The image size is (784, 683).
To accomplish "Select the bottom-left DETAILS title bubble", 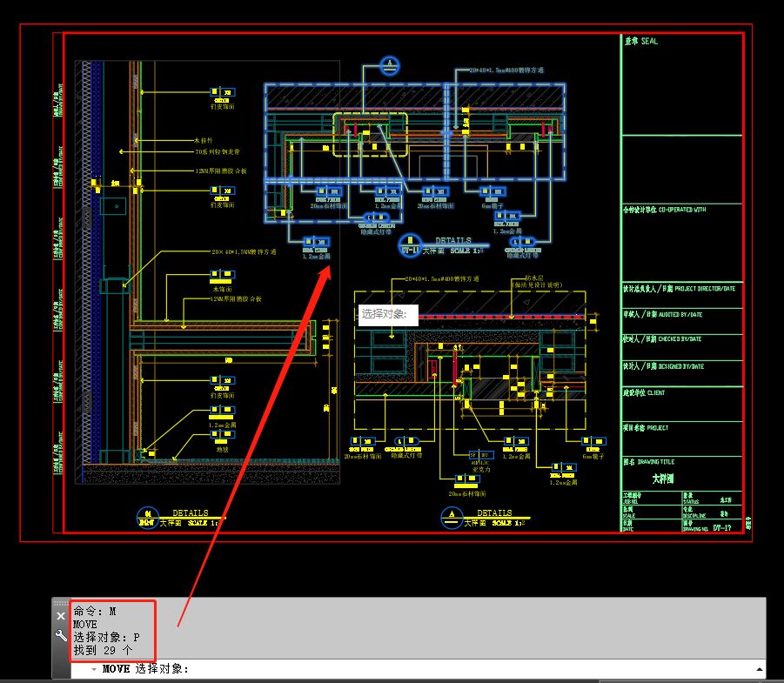I will click(x=147, y=519).
